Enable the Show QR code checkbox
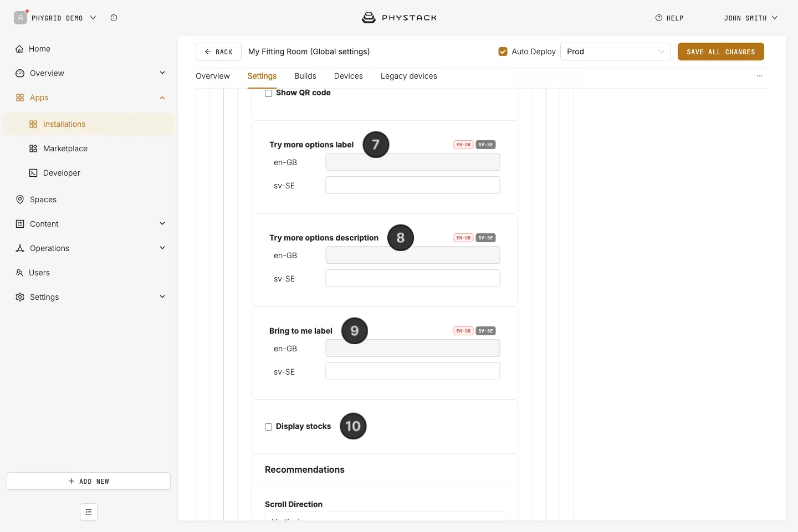 pyautogui.click(x=268, y=93)
